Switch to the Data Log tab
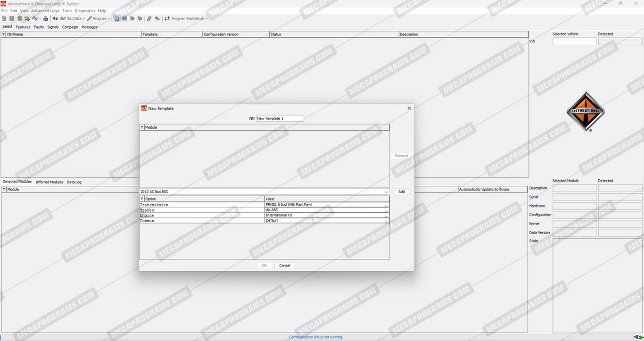644x341 pixels. click(74, 182)
